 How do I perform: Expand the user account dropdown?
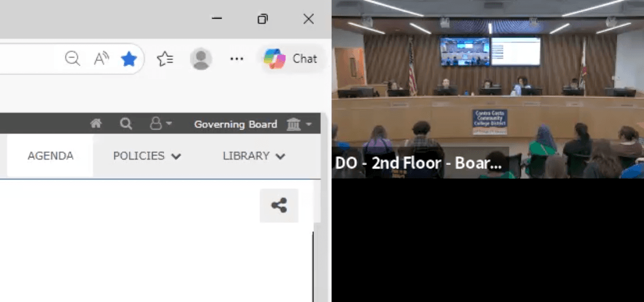point(161,124)
